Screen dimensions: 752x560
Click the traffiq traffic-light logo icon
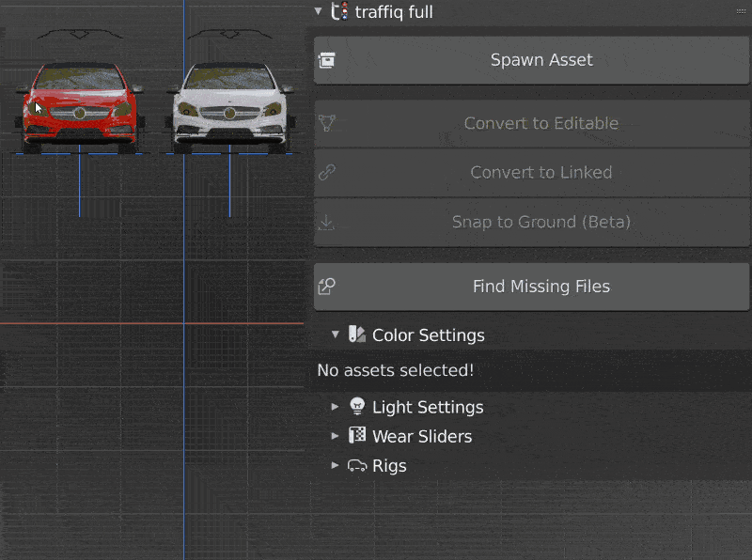(x=339, y=11)
